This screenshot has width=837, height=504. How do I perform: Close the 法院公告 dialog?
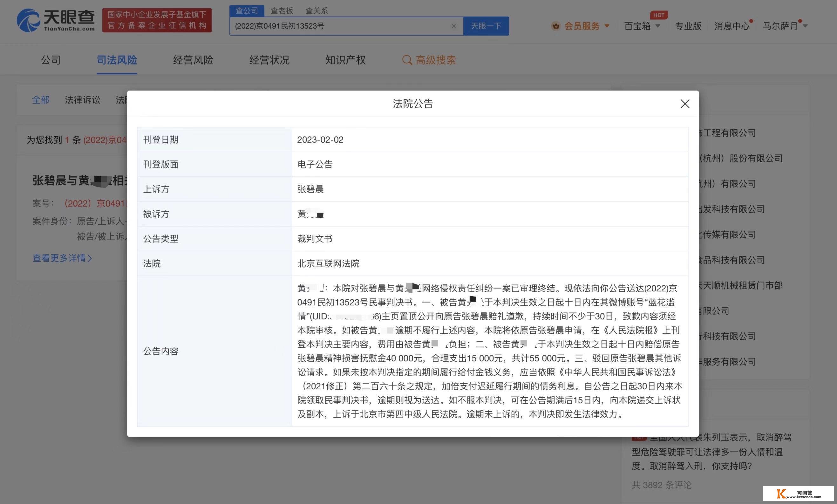(x=685, y=104)
